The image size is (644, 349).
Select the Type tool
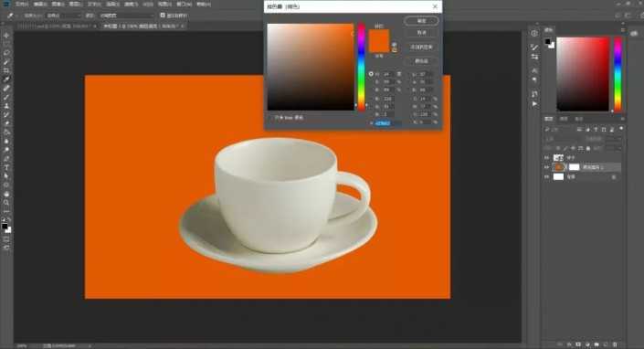pos(6,167)
